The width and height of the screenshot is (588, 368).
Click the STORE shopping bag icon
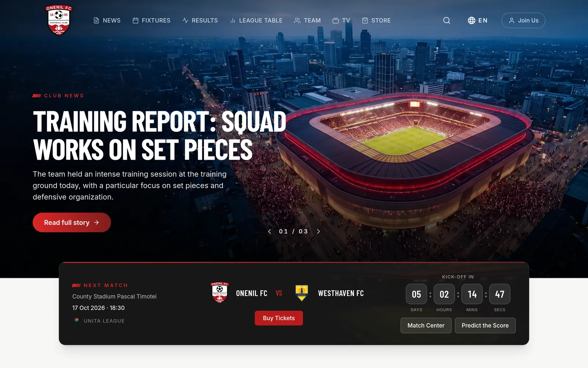pyautogui.click(x=365, y=21)
